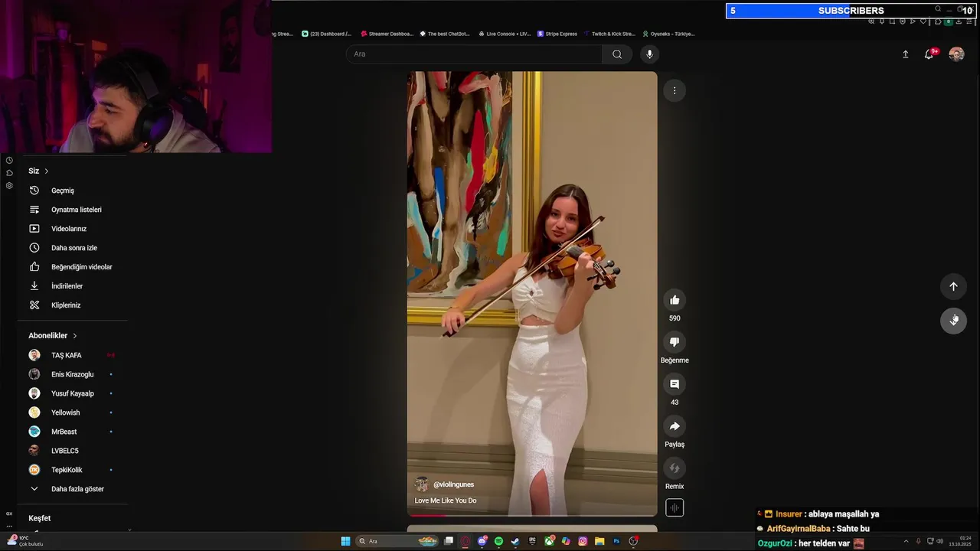
Task: Open Enis Kirazoglu channel
Action: (x=73, y=374)
